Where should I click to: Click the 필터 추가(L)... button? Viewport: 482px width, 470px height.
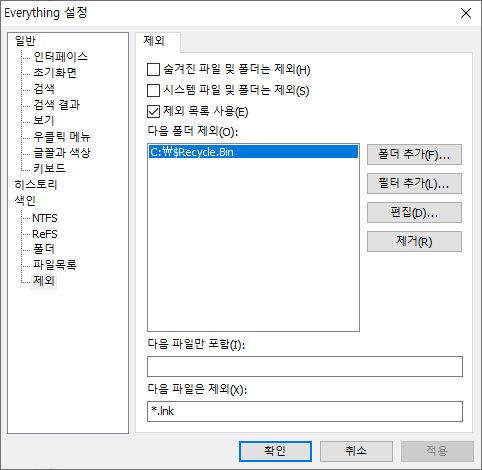[414, 183]
